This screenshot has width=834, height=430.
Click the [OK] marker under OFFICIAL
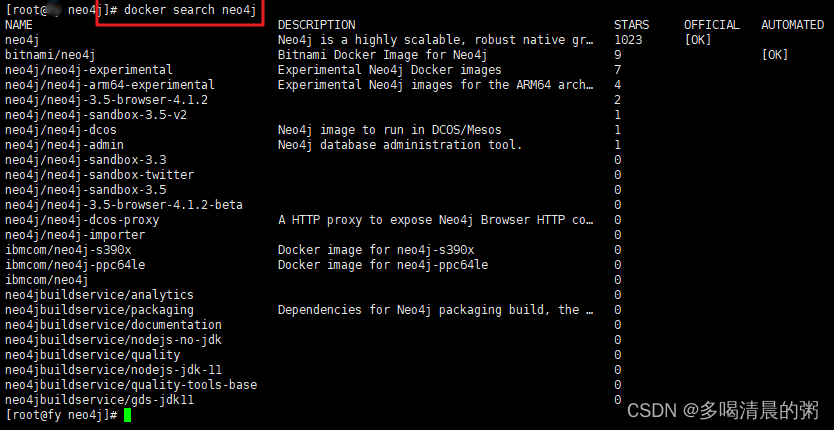click(x=698, y=39)
